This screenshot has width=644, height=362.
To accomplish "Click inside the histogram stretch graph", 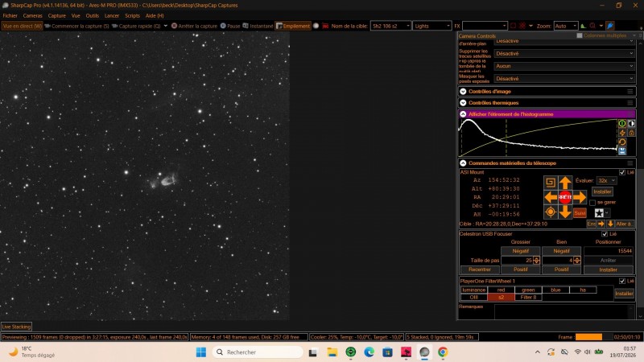I will click(x=538, y=138).
